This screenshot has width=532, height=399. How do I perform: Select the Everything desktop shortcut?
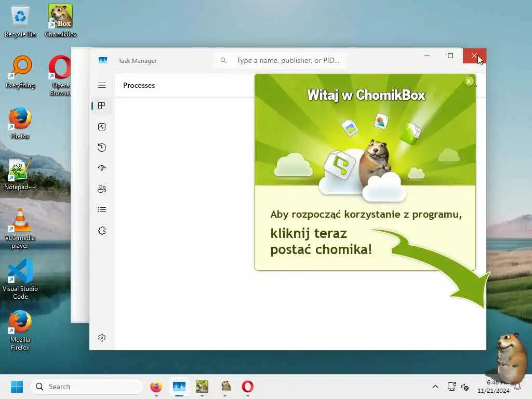point(20,72)
